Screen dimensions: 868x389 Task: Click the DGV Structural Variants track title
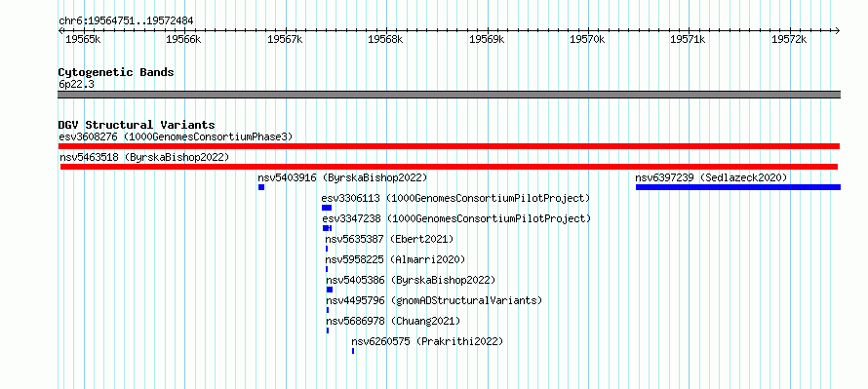click(137, 125)
